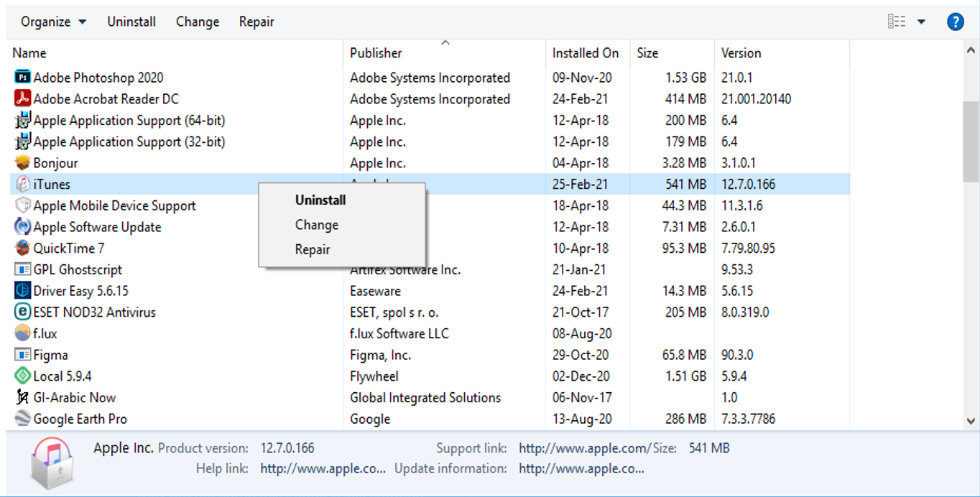Screen dimensions: 980x497
Task: Click the Help question mark icon
Action: point(956,21)
